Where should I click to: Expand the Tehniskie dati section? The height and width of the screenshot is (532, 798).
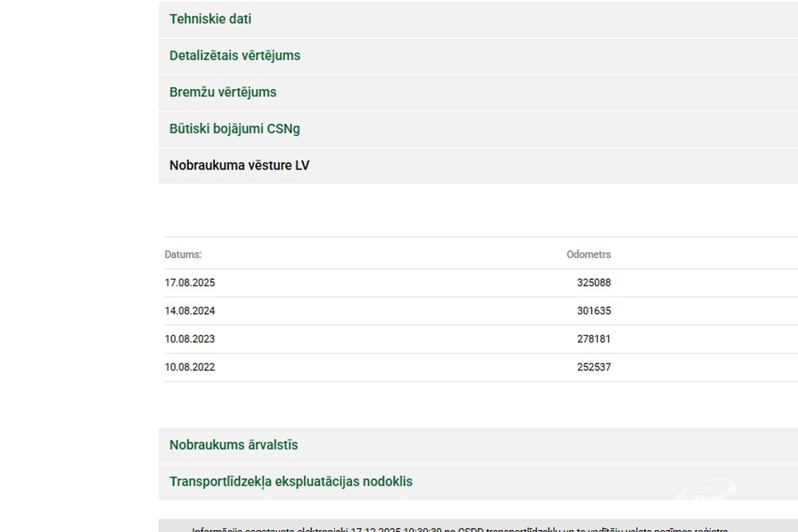(210, 19)
